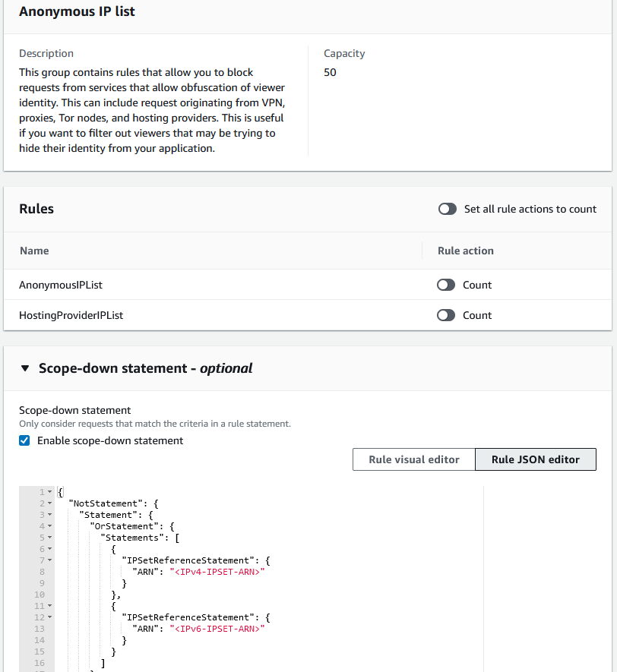Viewport: 617px width, 672px height.
Task: Fold the second IPSetReferenceStatement at line 12
Action: pos(49,617)
